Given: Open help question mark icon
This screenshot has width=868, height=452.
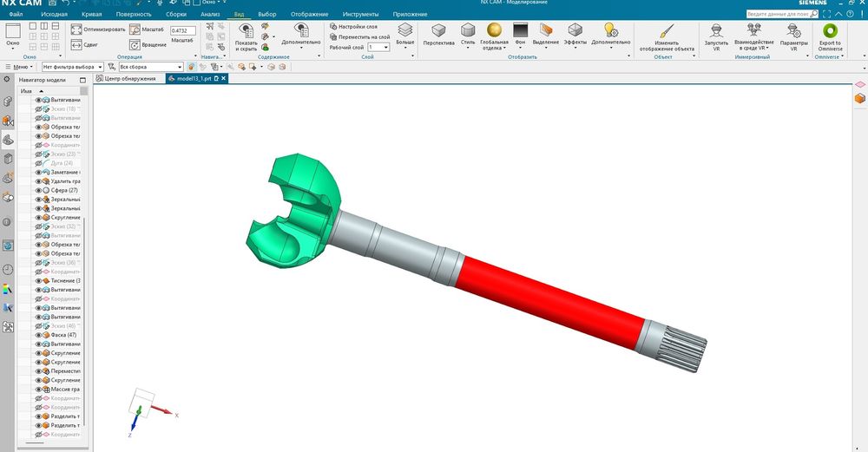Looking at the screenshot, I should pos(851,14).
